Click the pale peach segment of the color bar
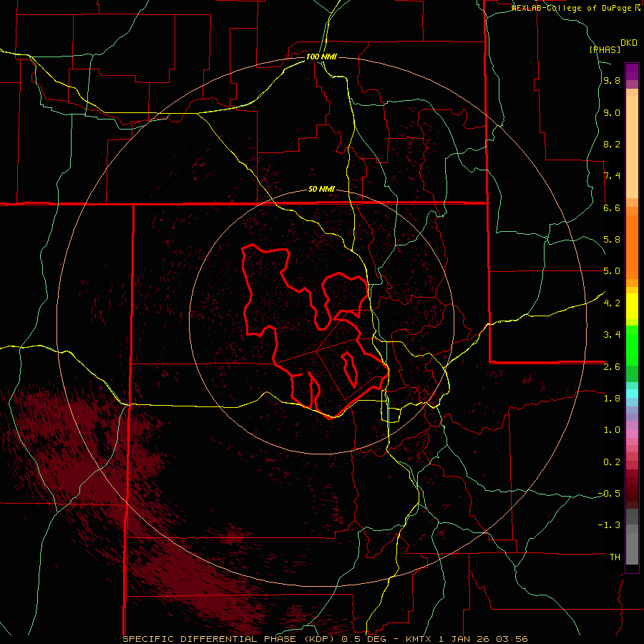 click(632, 147)
